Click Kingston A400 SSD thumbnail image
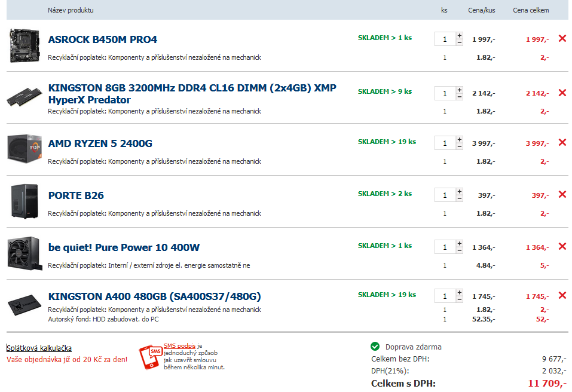Viewport: 572px width, 392px height. (x=25, y=305)
